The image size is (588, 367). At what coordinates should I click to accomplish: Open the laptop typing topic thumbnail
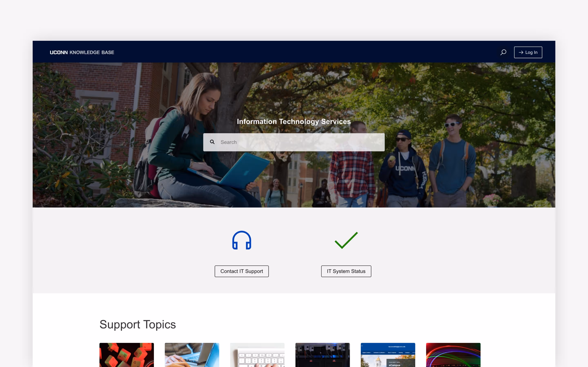[x=192, y=355]
